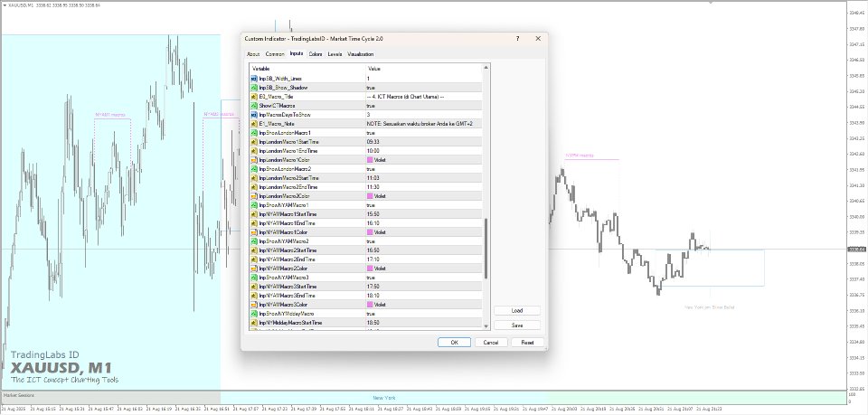The width and height of the screenshot is (868, 415).
Task: Select the Inputs tab
Action: 297,53
